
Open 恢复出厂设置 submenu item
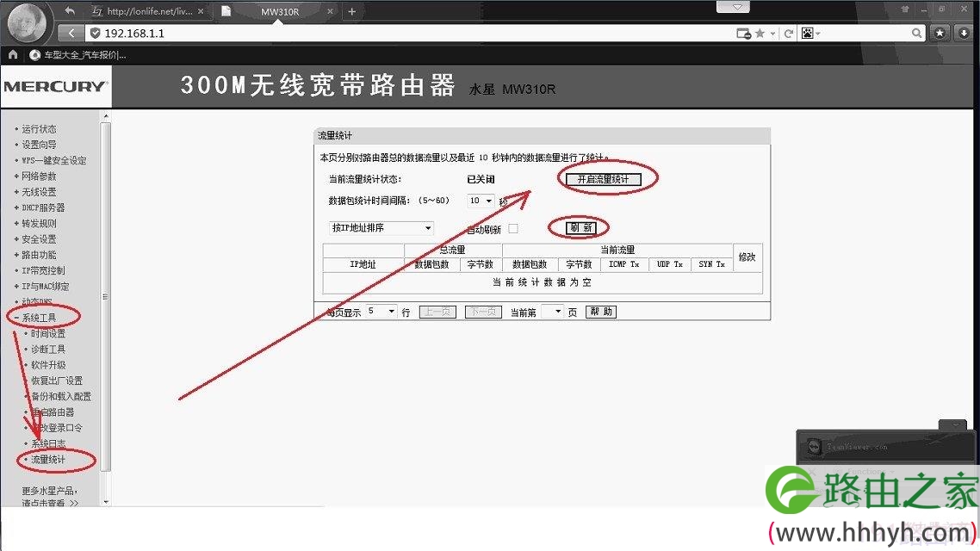coord(57,381)
